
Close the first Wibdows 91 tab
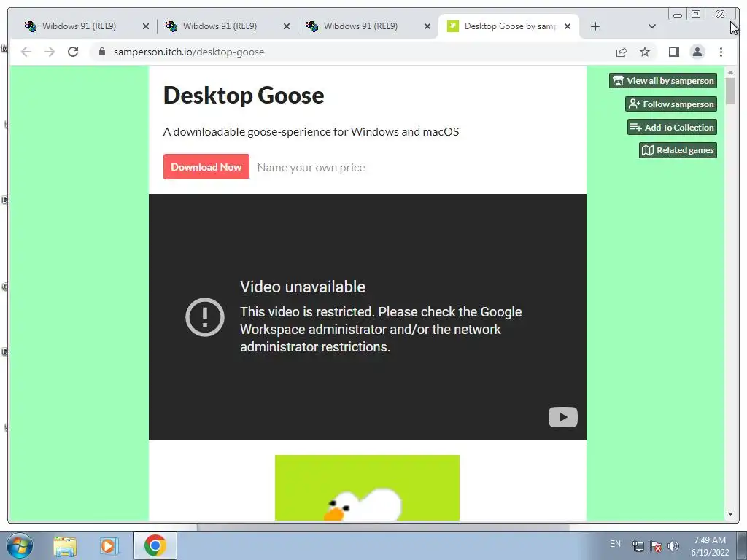146,26
